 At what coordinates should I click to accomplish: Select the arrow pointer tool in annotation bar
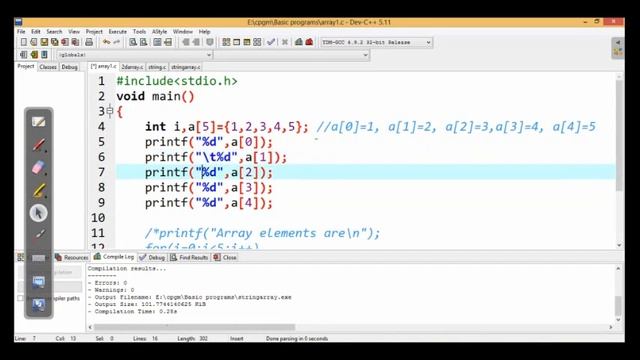(x=39, y=213)
